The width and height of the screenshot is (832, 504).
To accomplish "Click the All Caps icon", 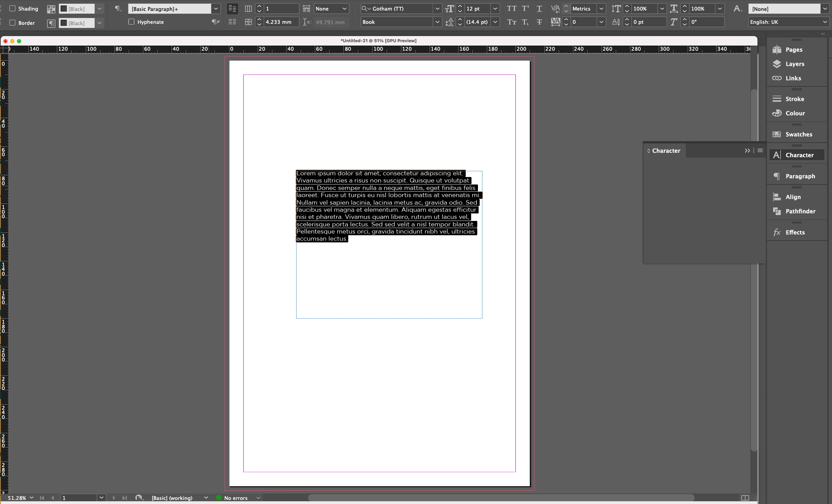I will pos(511,9).
